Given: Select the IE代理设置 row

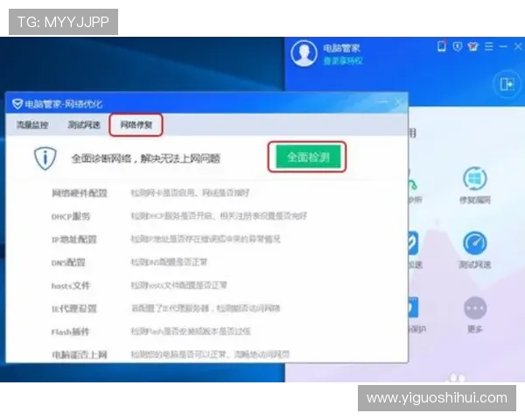Looking at the screenshot, I should click(x=206, y=309).
